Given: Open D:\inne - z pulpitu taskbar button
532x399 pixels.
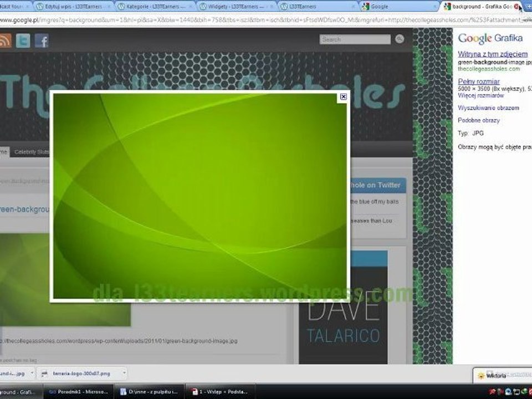Looking at the screenshot, I should click(x=149, y=392).
